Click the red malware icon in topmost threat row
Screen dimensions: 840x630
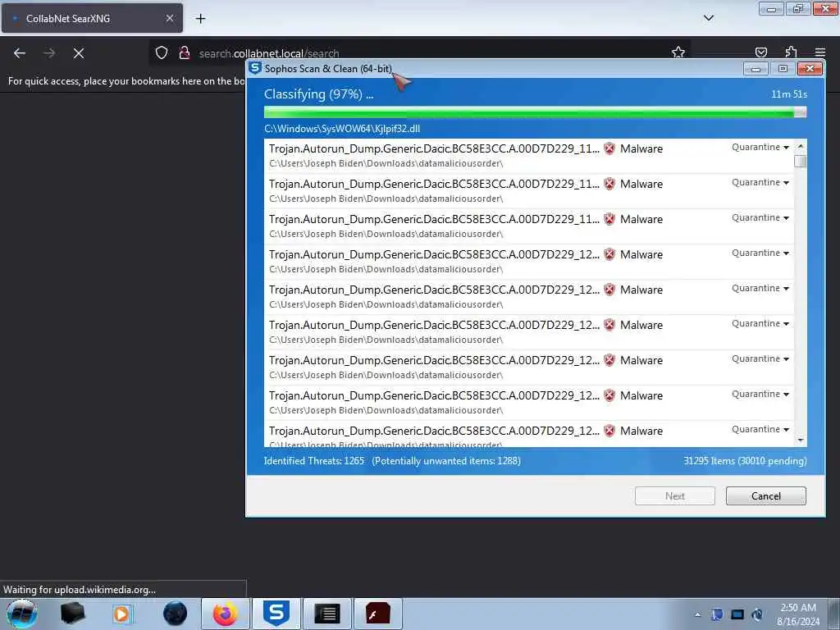point(609,148)
